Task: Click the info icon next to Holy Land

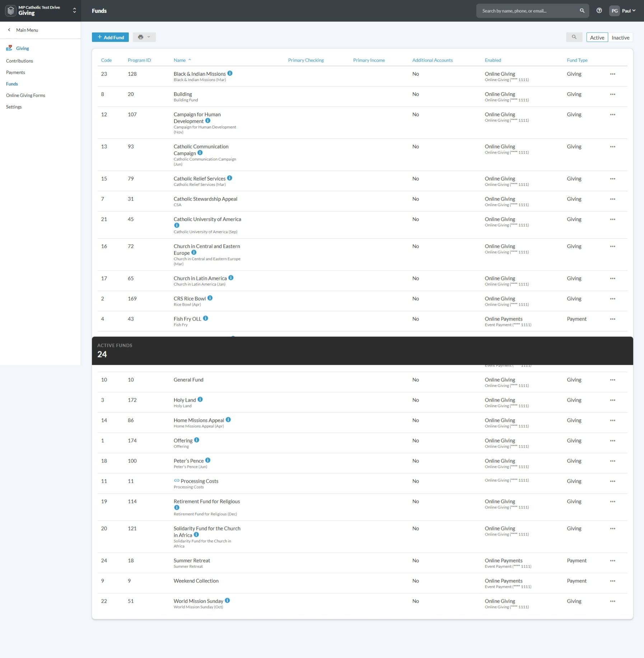Action: [x=200, y=399]
